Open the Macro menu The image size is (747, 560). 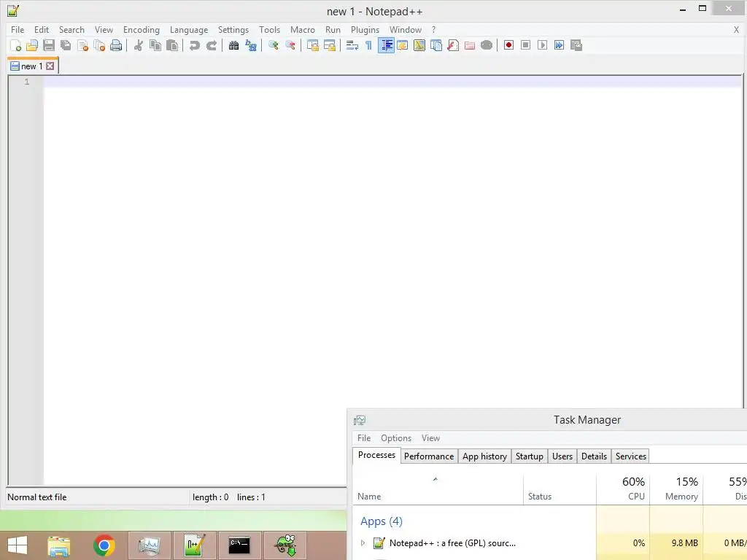click(x=303, y=29)
